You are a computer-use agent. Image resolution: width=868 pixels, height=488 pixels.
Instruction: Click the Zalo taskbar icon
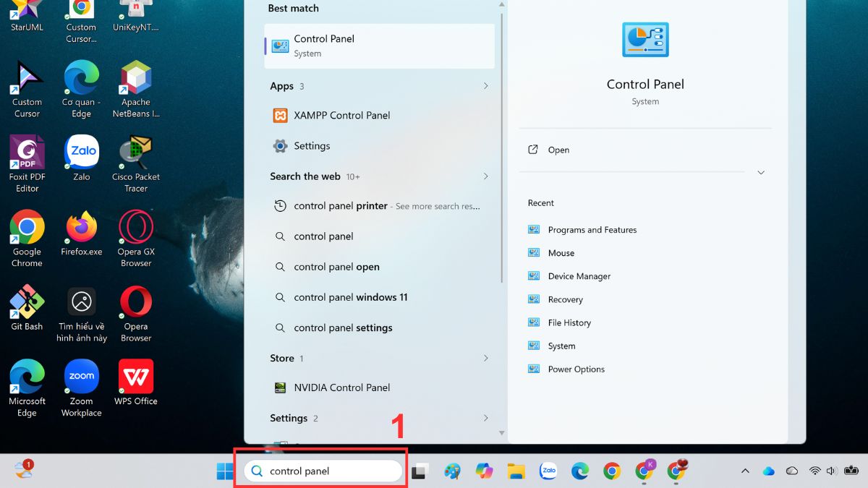click(x=548, y=471)
